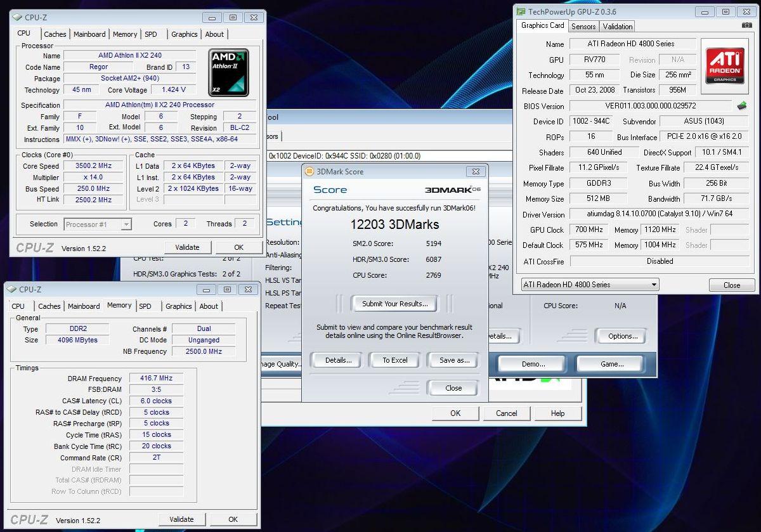Image resolution: width=761 pixels, height=532 pixels.
Task: Click the NB Frequency 2500.0 MHz value
Action: (203, 351)
